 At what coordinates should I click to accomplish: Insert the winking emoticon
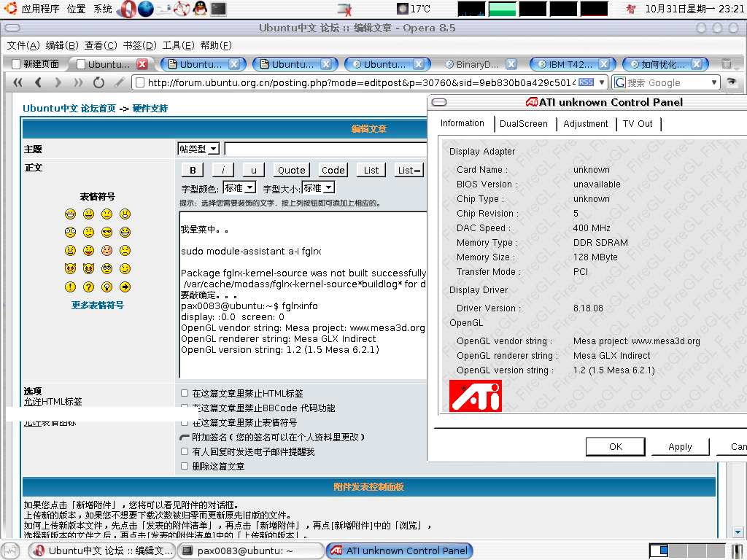[125, 269]
